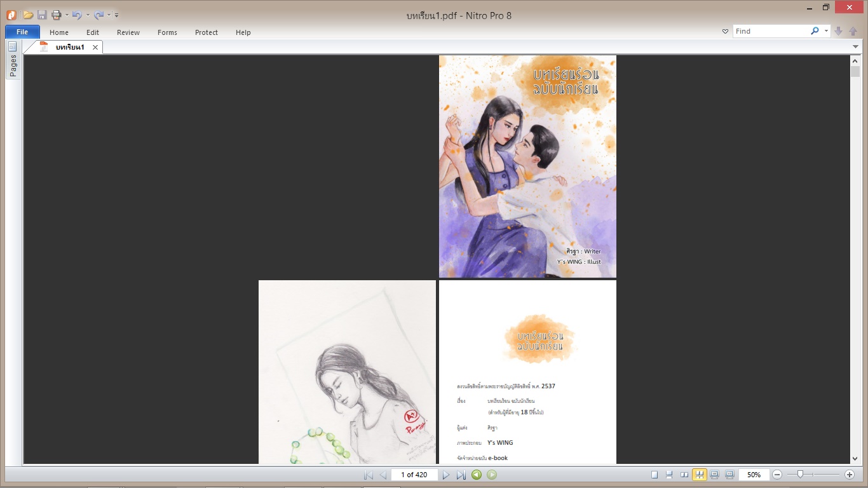Viewport: 868px width, 488px height.
Task: Open the print options dropdown arrow
Action: (66, 15)
